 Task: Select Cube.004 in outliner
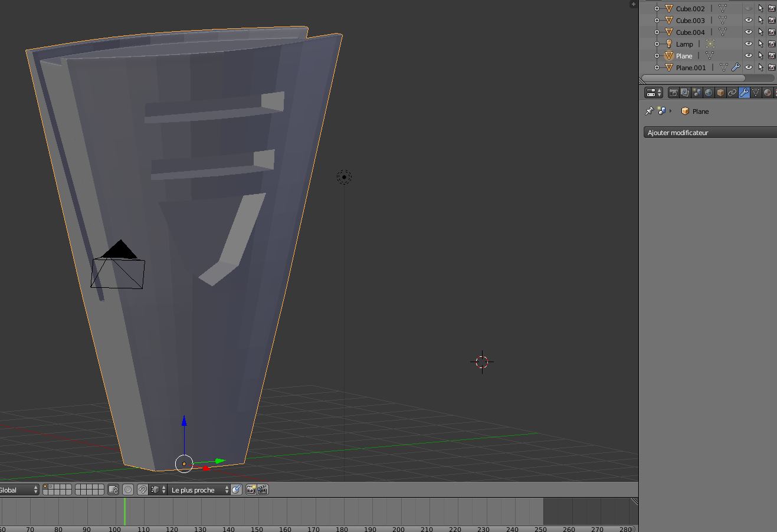pyautogui.click(x=690, y=32)
